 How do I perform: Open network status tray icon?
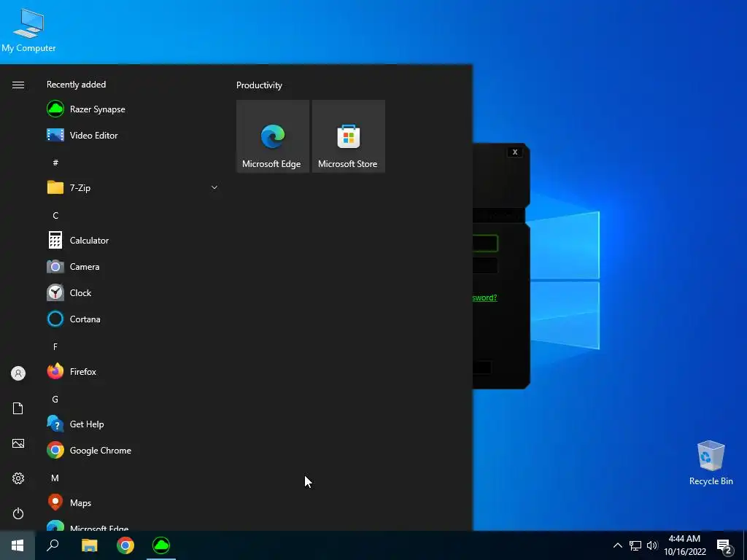coord(635,545)
